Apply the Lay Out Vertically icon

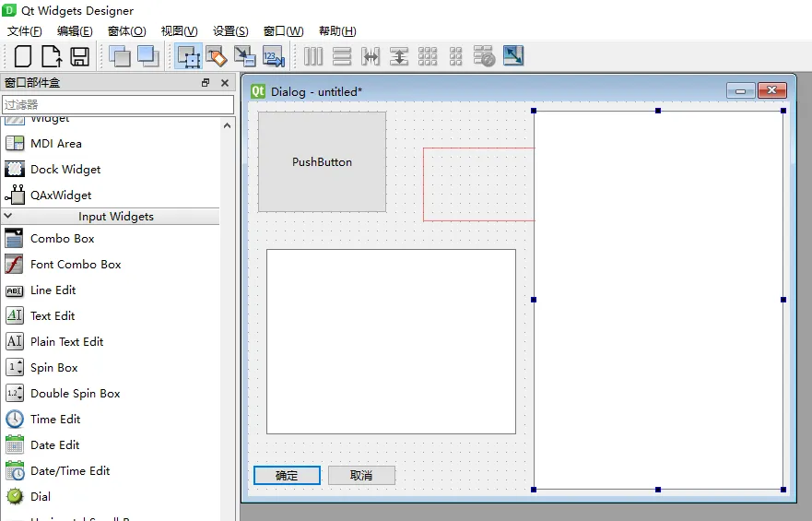pos(342,56)
